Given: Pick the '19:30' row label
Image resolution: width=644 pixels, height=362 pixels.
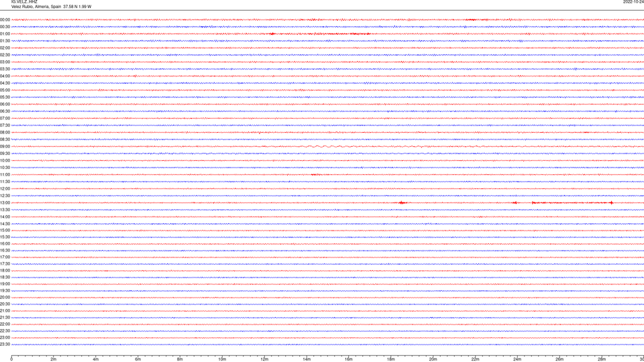Looking at the screenshot, I should (5, 290).
